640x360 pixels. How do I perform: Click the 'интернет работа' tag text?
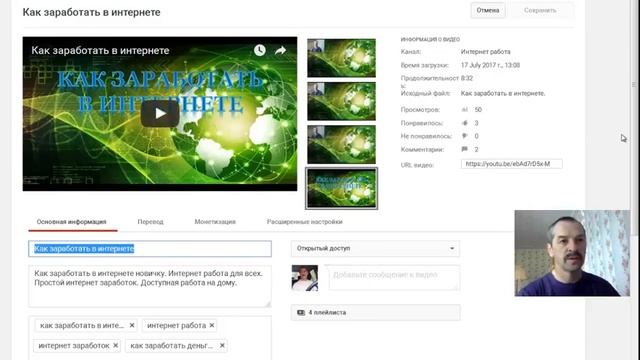176,325
